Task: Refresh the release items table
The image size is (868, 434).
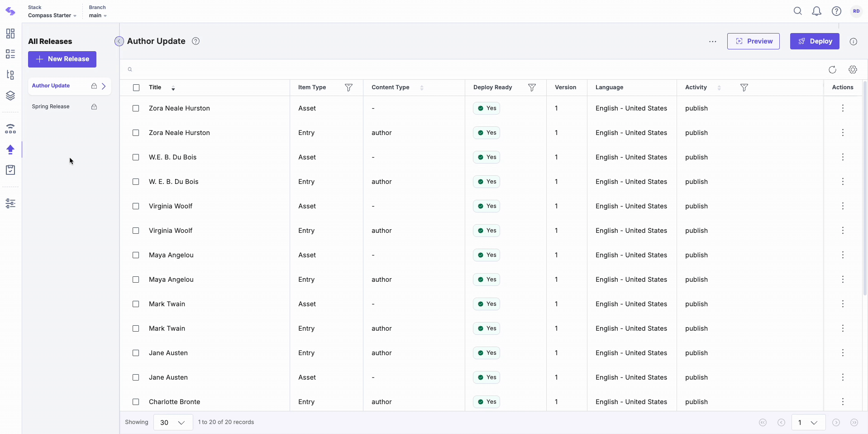Action: pos(832,70)
